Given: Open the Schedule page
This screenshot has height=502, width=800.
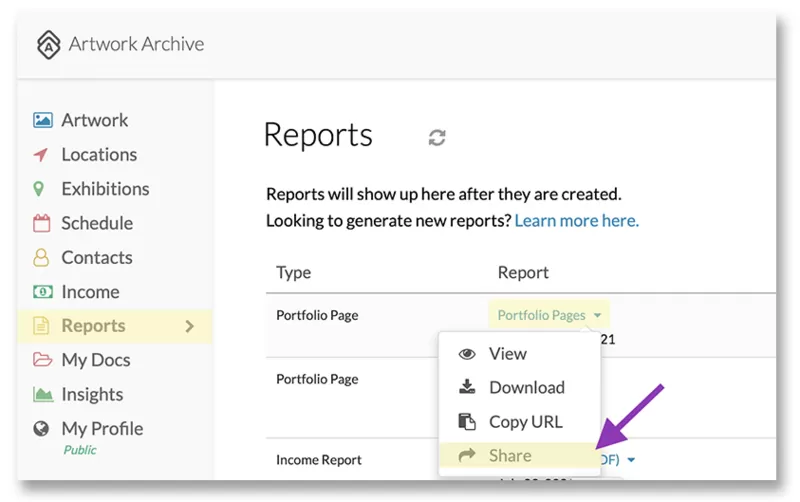Looking at the screenshot, I should [97, 223].
